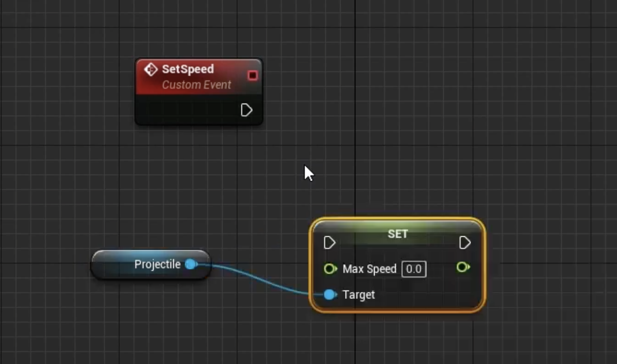Click the SetSpeed execution output pin
Viewport: 617px width, 364px height.
point(246,110)
